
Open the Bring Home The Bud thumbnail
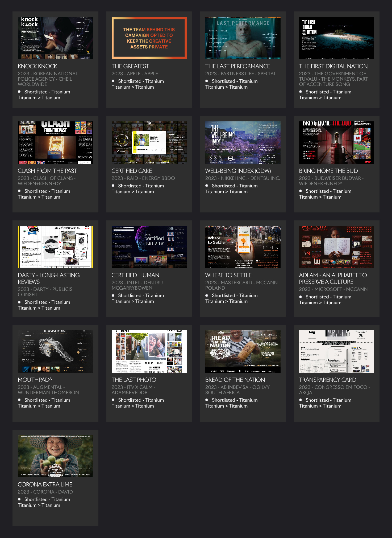pyautogui.click(x=336, y=142)
